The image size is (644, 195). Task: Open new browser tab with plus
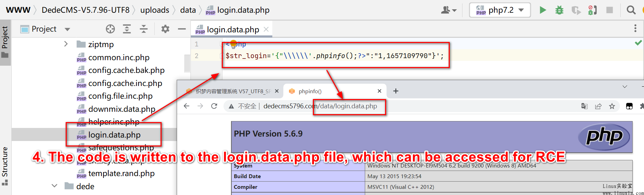tap(396, 91)
